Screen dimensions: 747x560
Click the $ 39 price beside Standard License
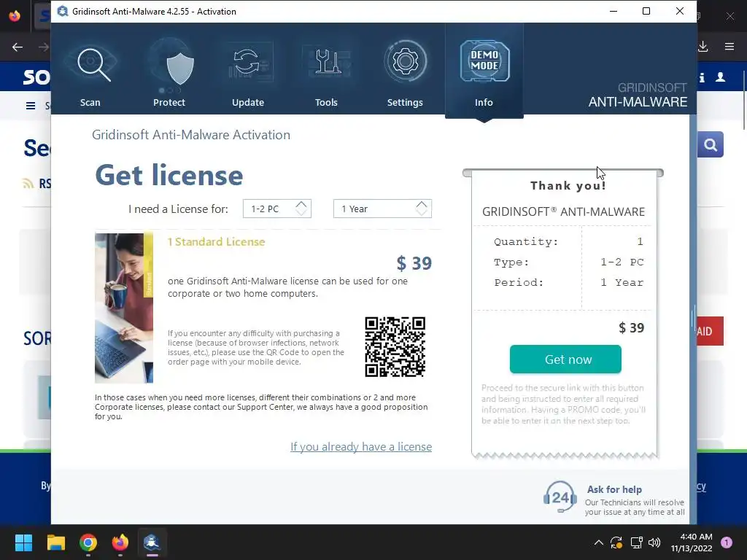tap(414, 263)
